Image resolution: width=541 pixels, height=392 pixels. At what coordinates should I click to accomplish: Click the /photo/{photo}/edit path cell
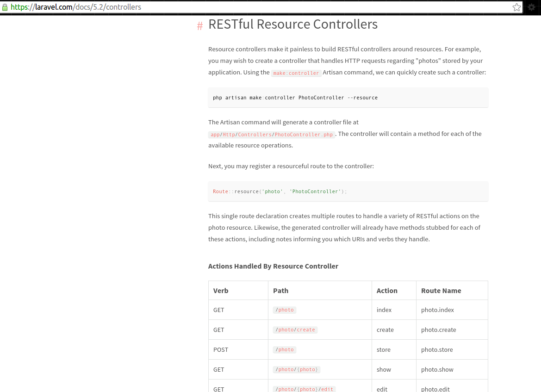305,389
